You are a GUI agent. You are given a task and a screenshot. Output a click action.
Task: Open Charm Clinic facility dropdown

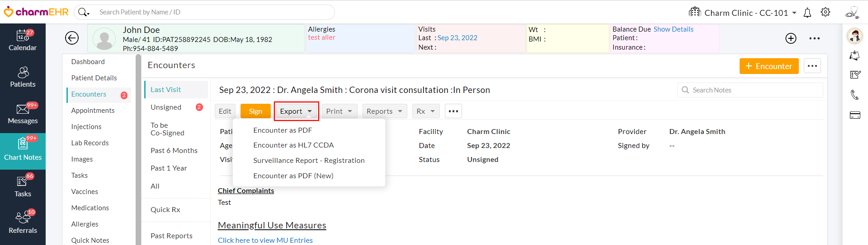747,13
